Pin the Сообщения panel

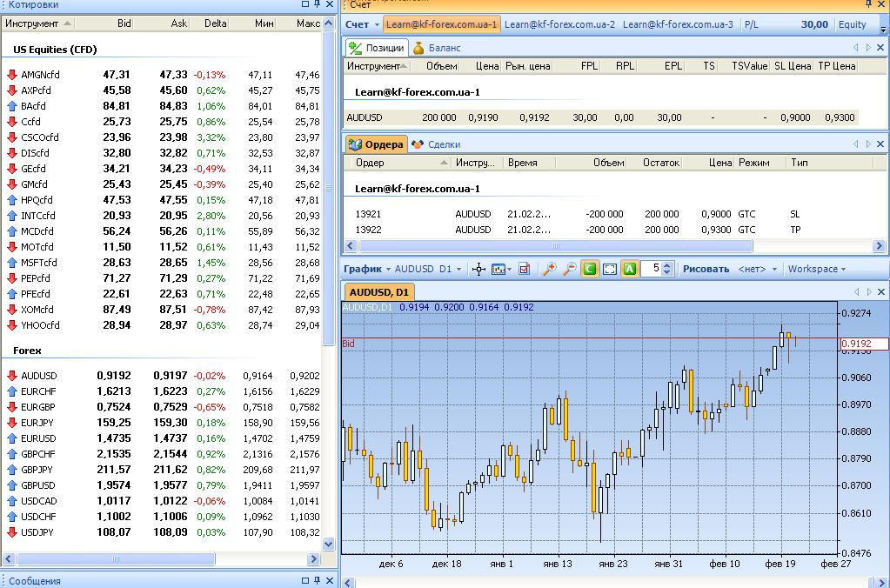pyautogui.click(x=317, y=580)
